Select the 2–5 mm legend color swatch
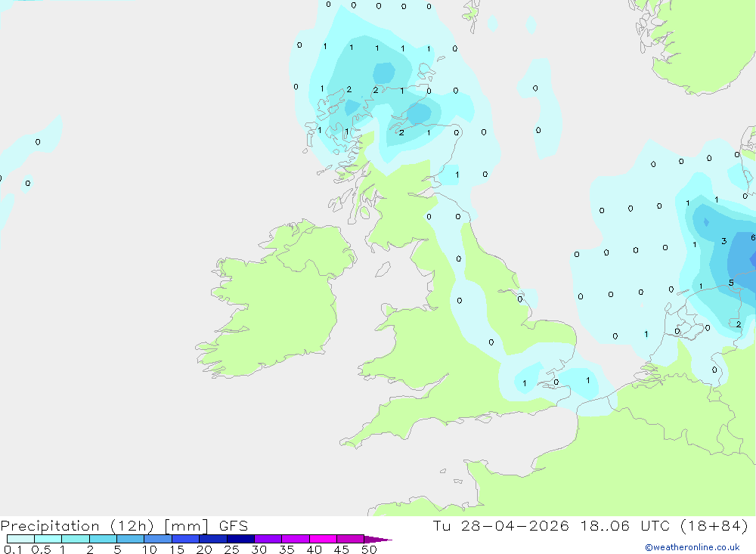Viewport: 756px width, 554px height. point(103,539)
